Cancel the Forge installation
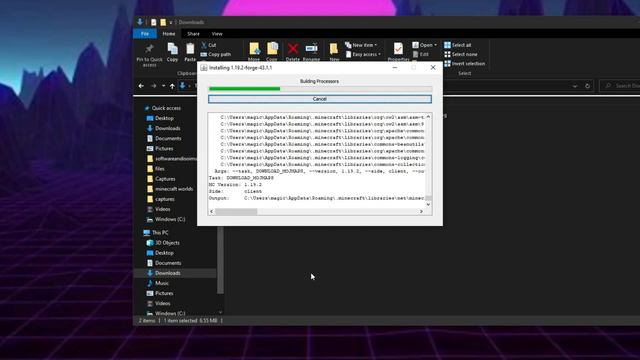 tap(320, 99)
